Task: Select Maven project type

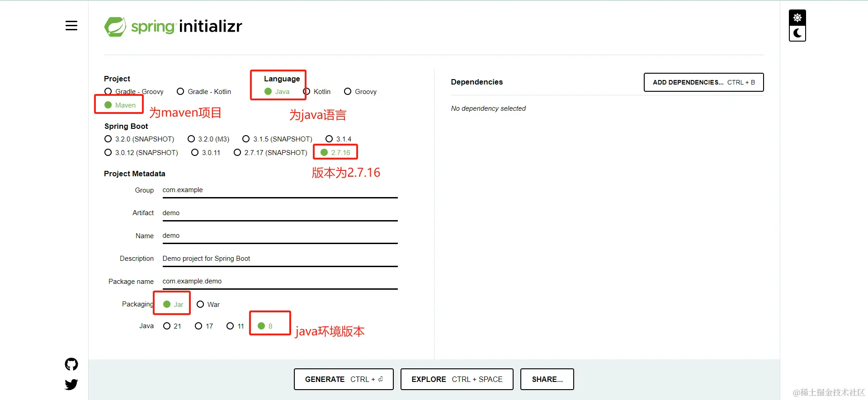Action: [x=120, y=105]
